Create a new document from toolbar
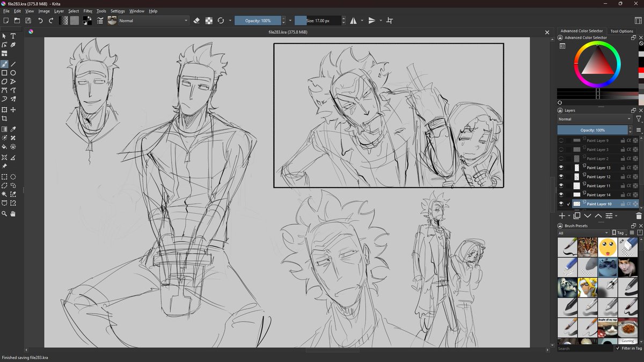 [5, 20]
